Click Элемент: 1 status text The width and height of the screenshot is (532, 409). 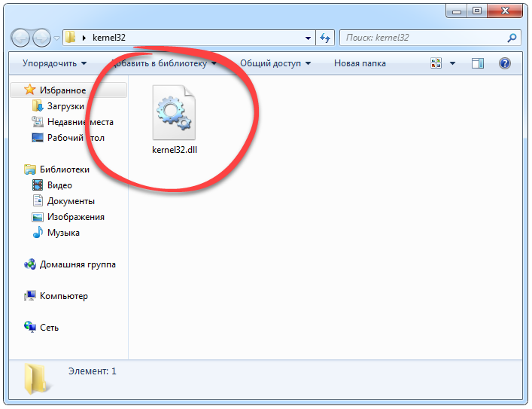[93, 371]
